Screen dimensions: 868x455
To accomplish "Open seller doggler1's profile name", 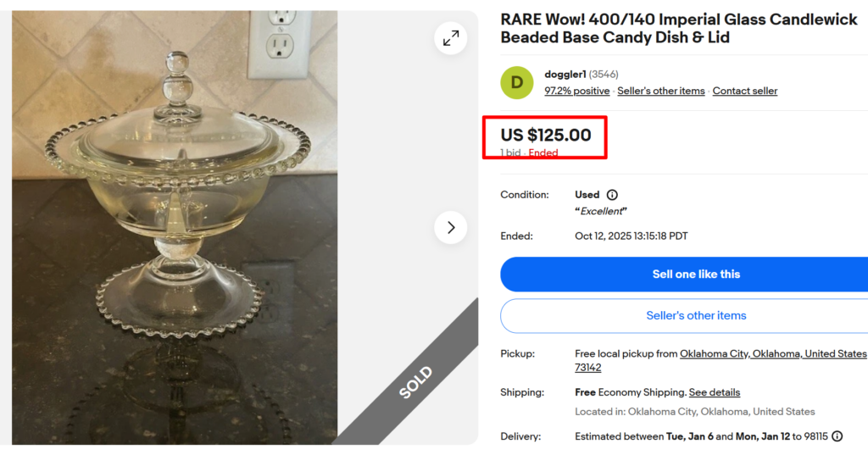I will 565,75.
